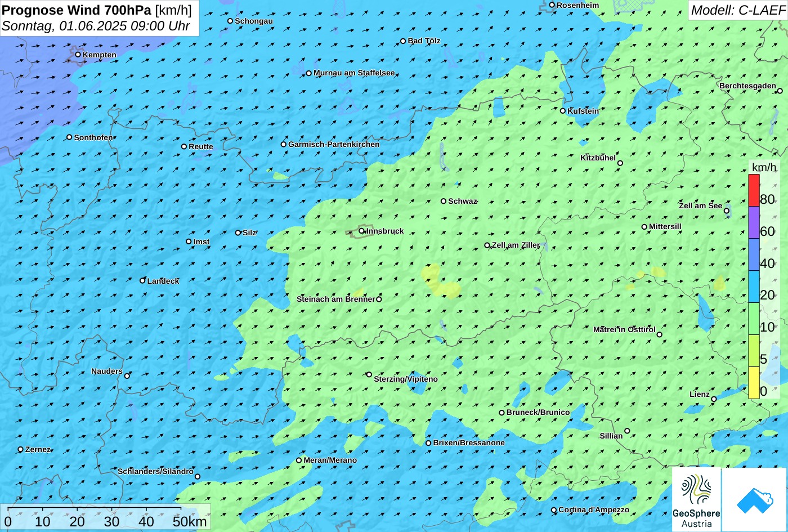Click the distance scale bar line
This screenshot has width=788, height=532.
coord(94,508)
